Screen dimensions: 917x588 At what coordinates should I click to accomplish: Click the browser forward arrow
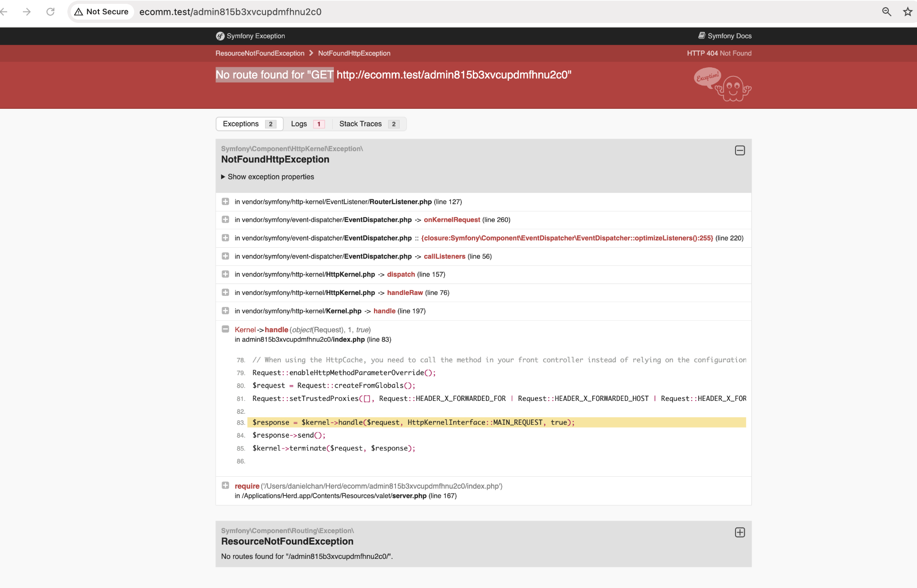click(x=27, y=11)
